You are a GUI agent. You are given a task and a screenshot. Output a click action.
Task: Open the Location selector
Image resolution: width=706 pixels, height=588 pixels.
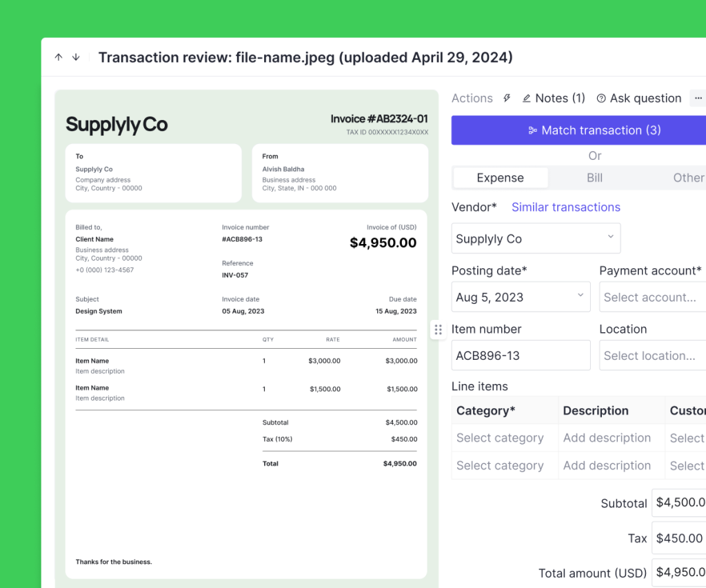[x=652, y=355]
